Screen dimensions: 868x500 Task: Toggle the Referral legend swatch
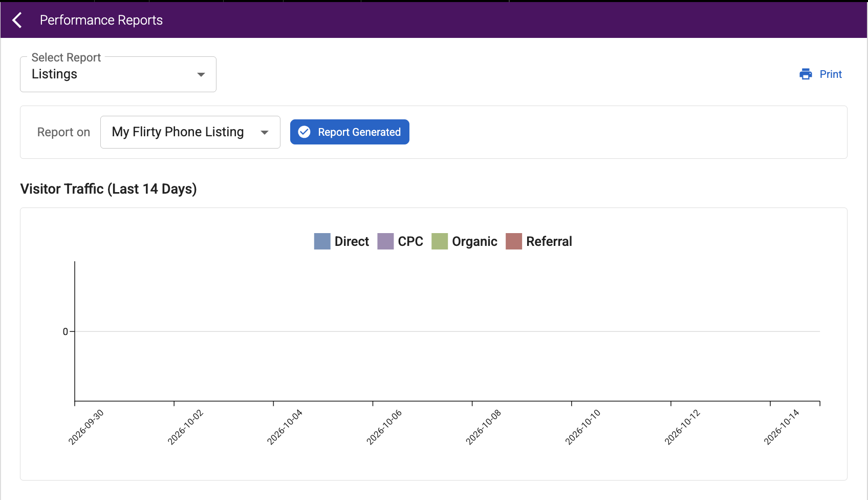tap(514, 241)
